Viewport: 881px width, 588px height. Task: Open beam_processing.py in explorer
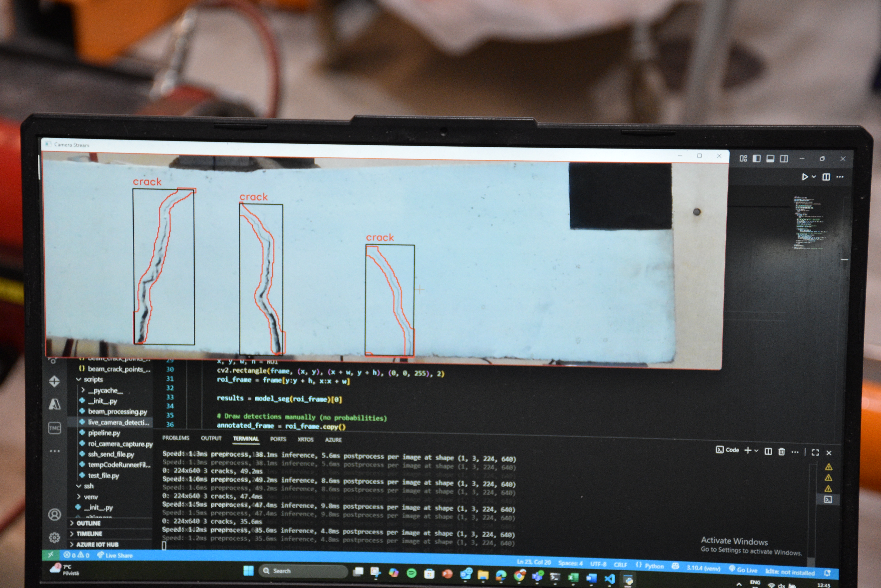point(117,411)
